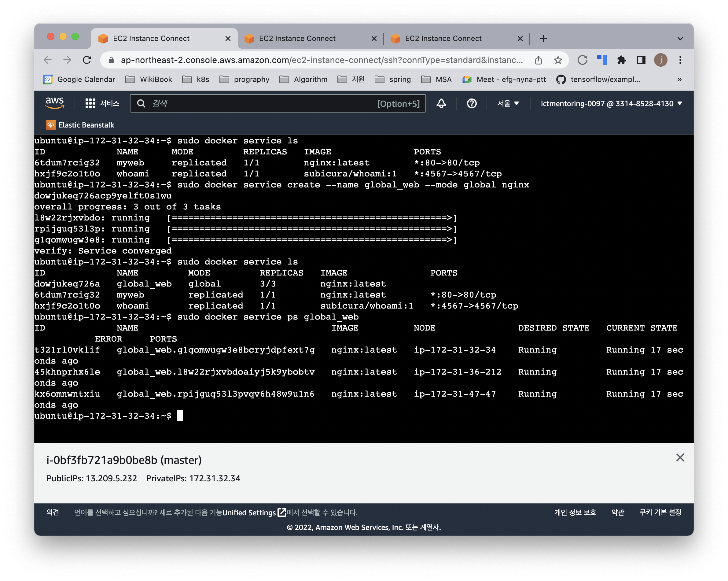Switch to the second EC2 Instance Connect tab

pos(297,39)
